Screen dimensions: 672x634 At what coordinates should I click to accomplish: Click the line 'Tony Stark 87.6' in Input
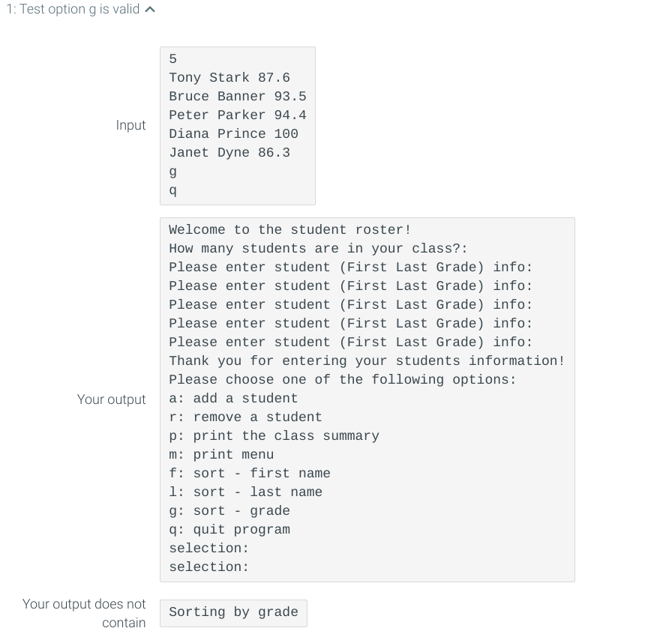click(229, 77)
